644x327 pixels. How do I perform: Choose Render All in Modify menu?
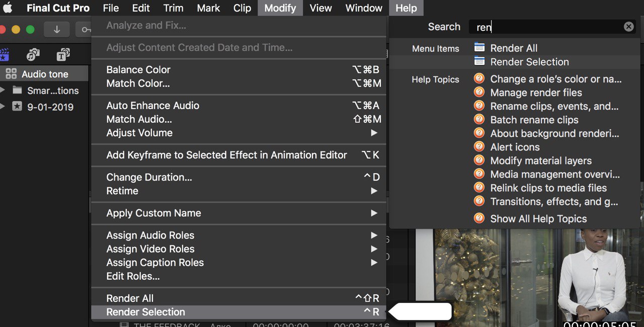(x=238, y=298)
